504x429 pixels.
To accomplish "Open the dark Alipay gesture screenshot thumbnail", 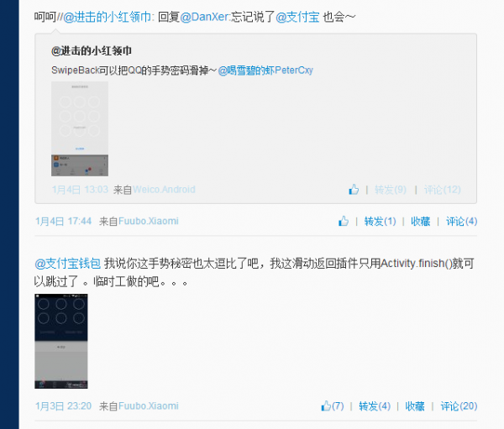I will (61, 341).
